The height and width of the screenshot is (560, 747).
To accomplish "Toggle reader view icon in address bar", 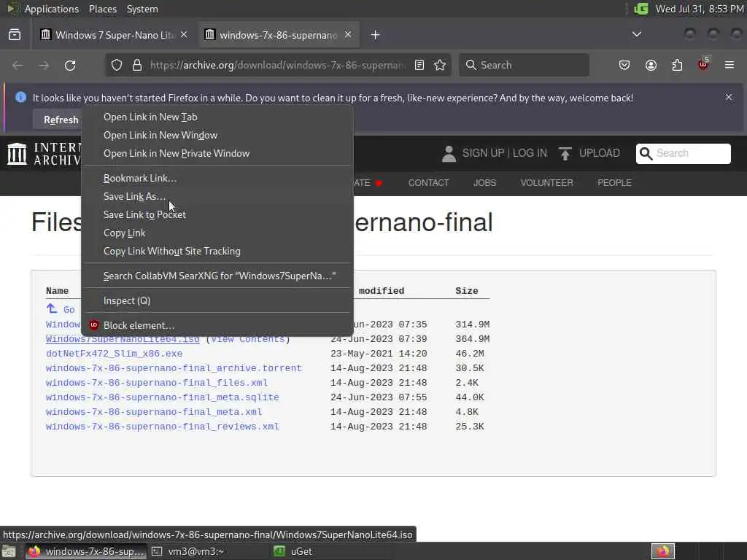I will click(419, 65).
